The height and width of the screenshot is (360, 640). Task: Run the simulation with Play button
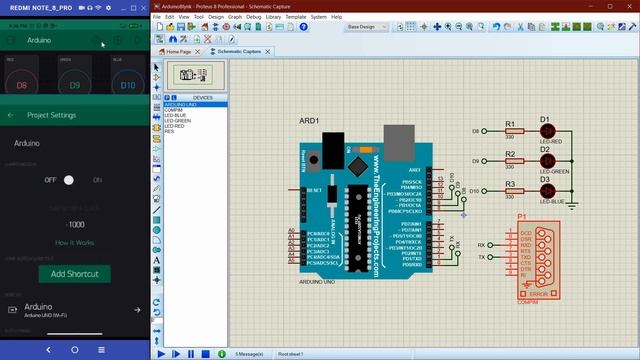[x=161, y=354]
